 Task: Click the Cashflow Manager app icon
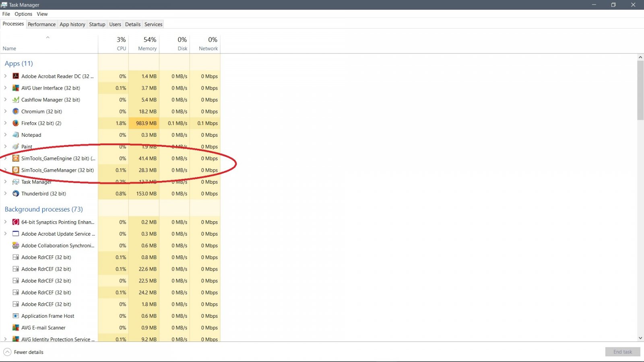16,99
